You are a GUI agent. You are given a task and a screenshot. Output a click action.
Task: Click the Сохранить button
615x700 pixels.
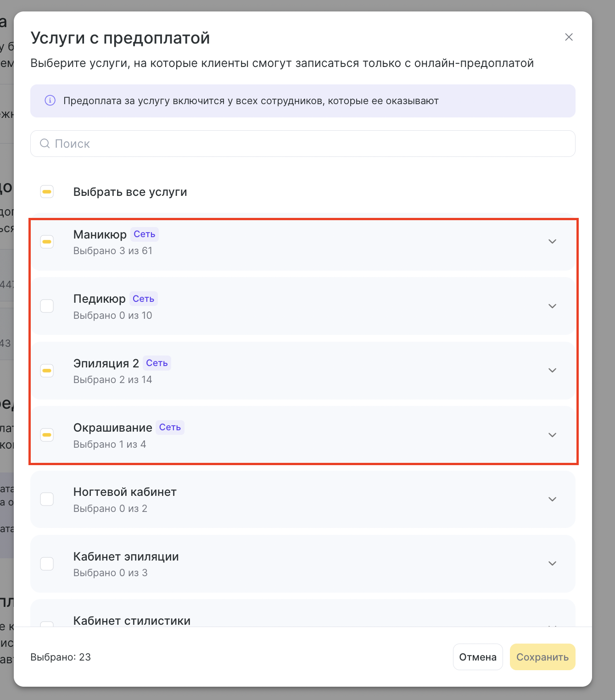[542, 657]
